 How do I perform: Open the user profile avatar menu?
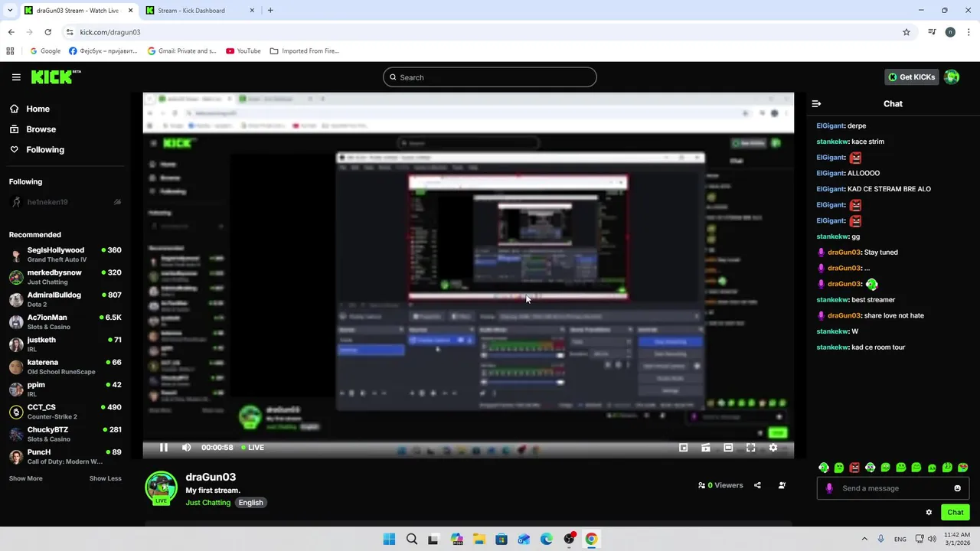(952, 77)
